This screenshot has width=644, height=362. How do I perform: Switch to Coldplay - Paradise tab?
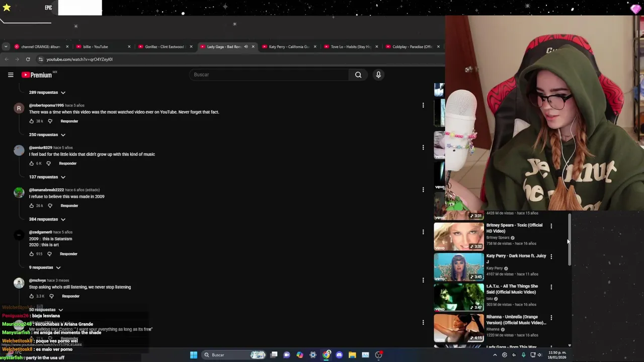[x=413, y=47]
